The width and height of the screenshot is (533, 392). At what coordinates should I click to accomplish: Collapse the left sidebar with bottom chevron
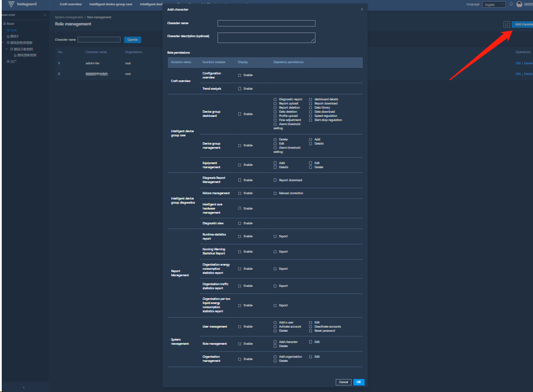tap(24, 387)
